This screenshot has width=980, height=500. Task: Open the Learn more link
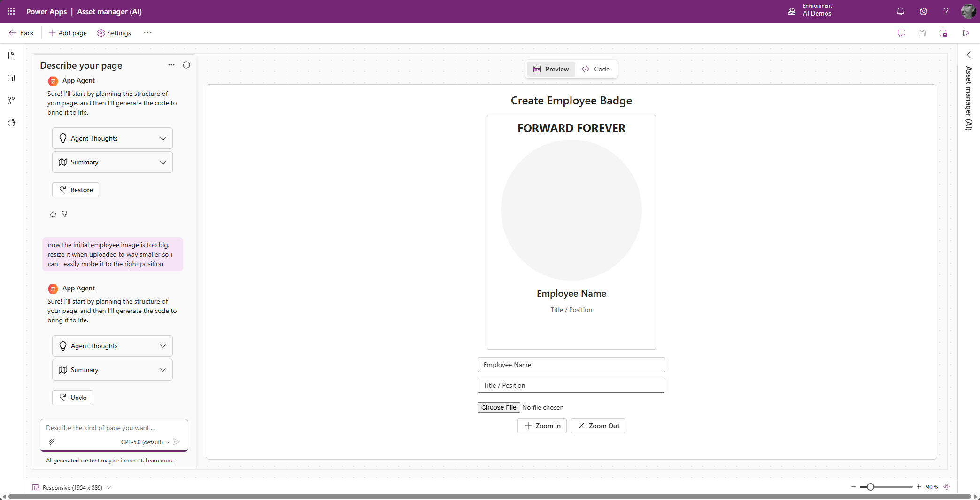159,461
